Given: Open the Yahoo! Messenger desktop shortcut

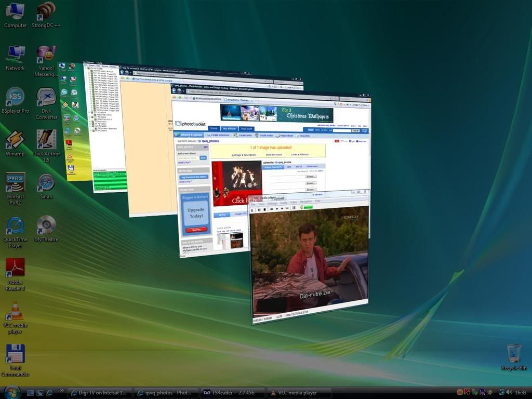Looking at the screenshot, I should pyautogui.click(x=46, y=54).
